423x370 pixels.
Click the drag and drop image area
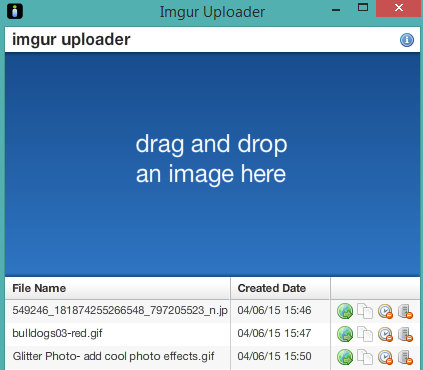click(212, 164)
